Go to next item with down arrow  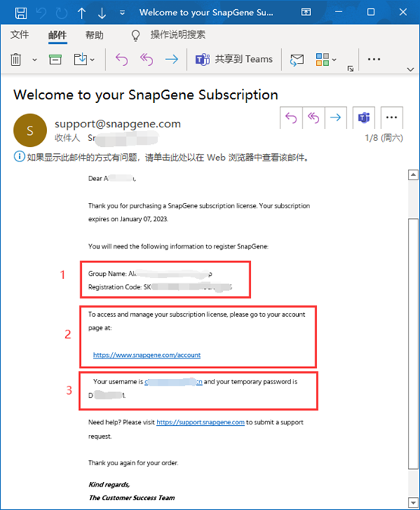tap(102, 13)
